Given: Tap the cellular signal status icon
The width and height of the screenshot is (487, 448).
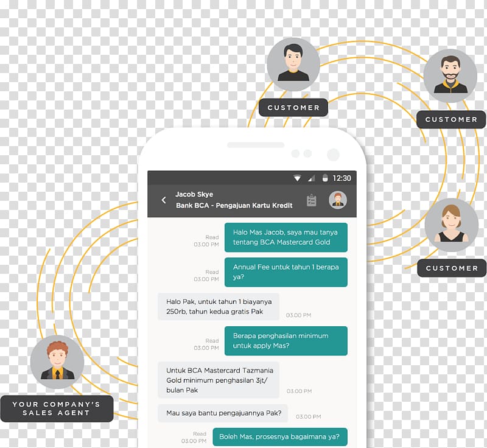Looking at the screenshot, I should pyautogui.click(x=311, y=178).
